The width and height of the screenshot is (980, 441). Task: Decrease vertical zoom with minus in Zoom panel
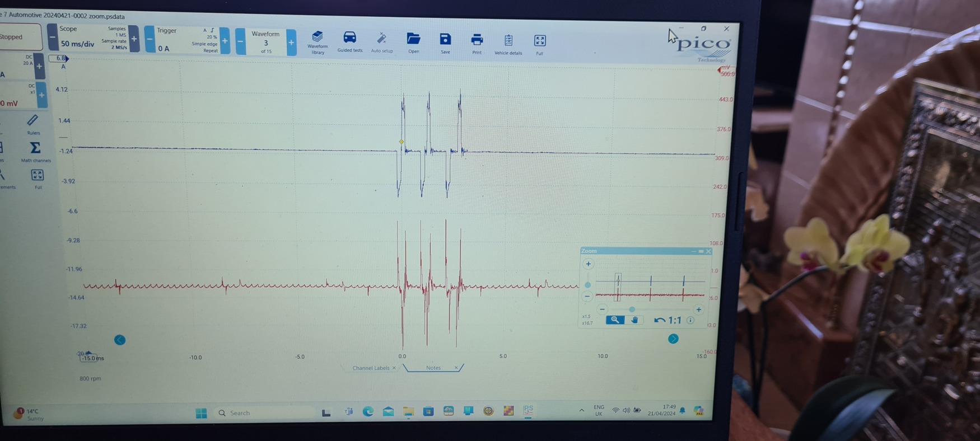point(587,296)
